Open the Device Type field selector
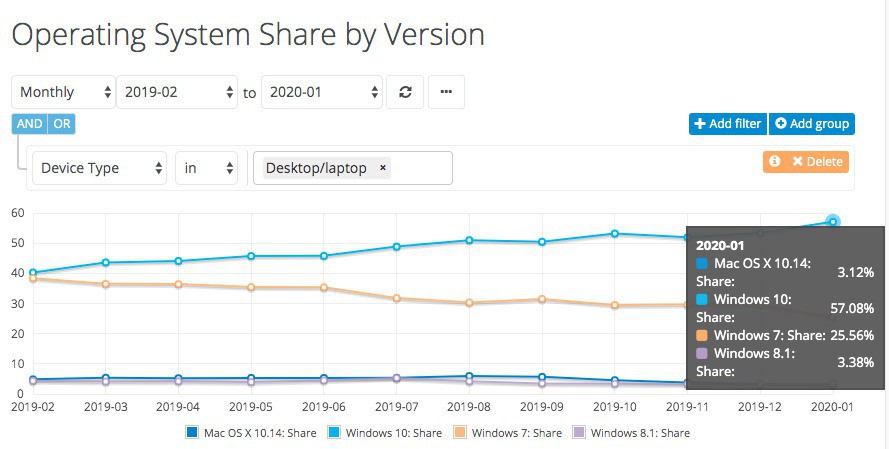 (100, 168)
